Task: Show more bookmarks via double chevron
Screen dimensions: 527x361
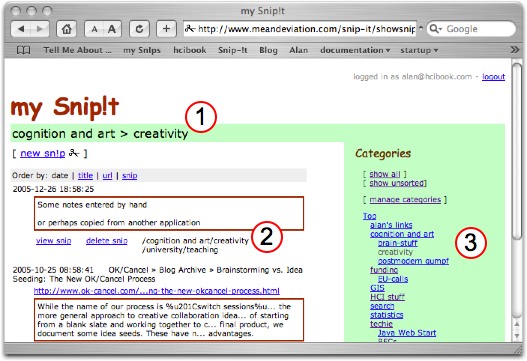Action: (x=514, y=50)
